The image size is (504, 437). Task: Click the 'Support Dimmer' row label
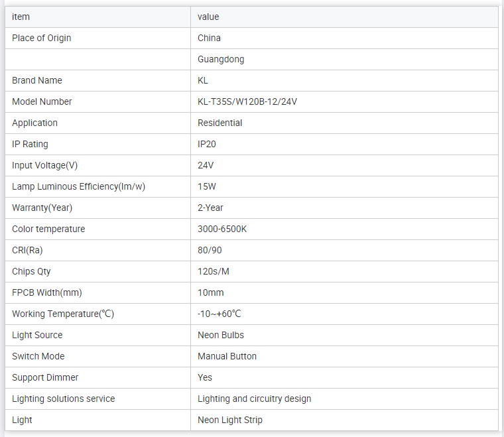click(45, 377)
